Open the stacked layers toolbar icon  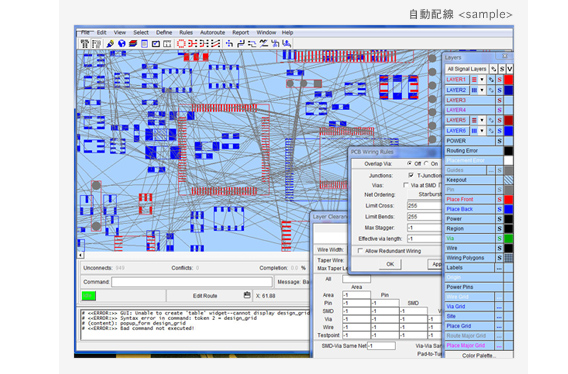tap(133, 44)
